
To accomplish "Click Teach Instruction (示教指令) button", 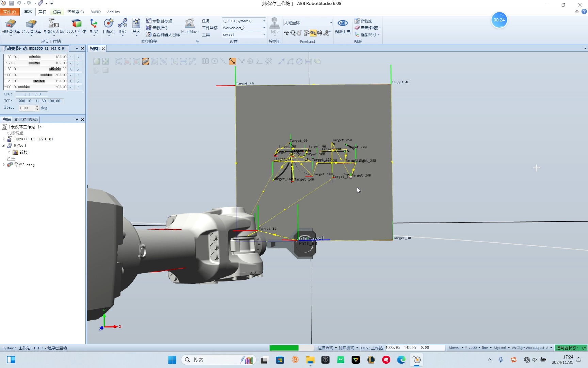I will 157,28.
